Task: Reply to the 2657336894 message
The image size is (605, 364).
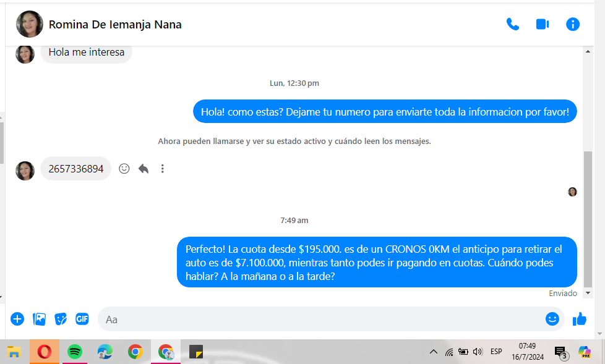Action: coord(144,168)
